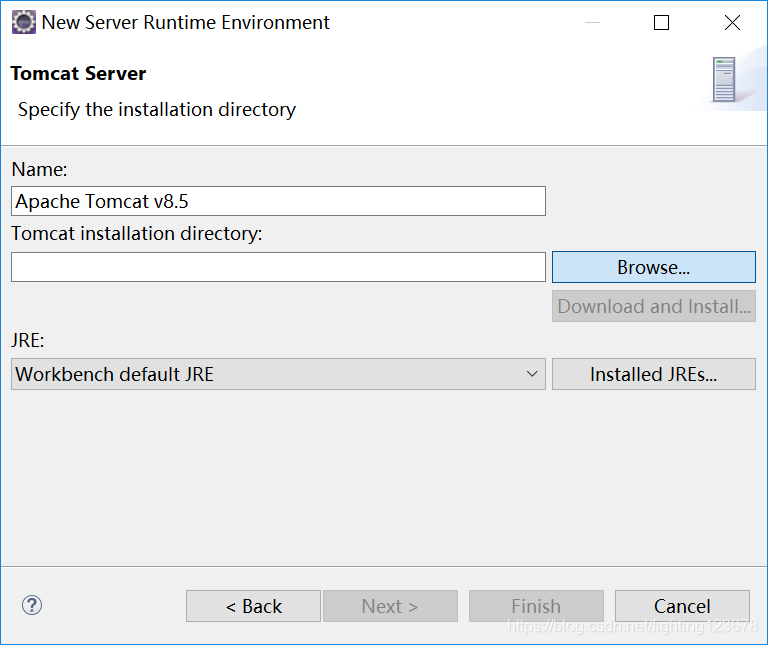Open Installed JREs... preferences
This screenshot has height=645, width=768.
(x=653, y=374)
